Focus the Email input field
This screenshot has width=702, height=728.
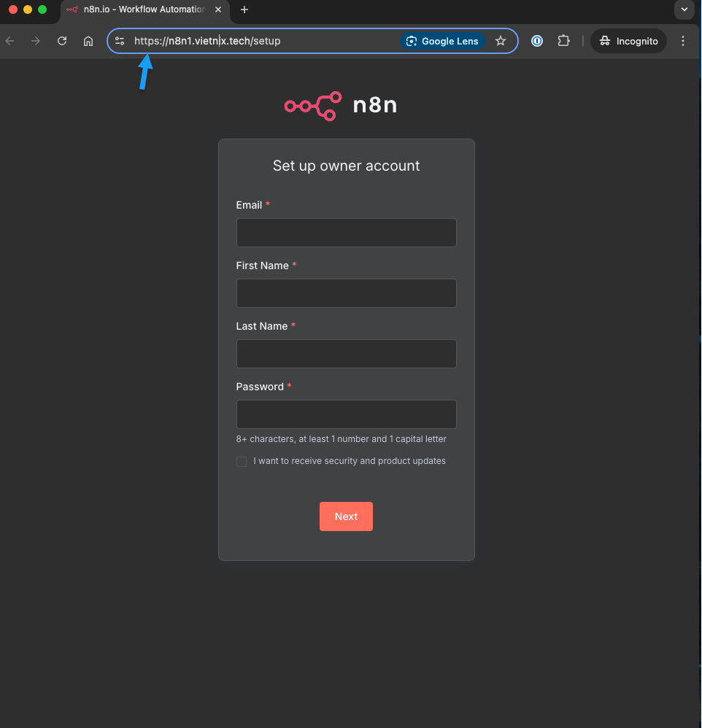[346, 233]
